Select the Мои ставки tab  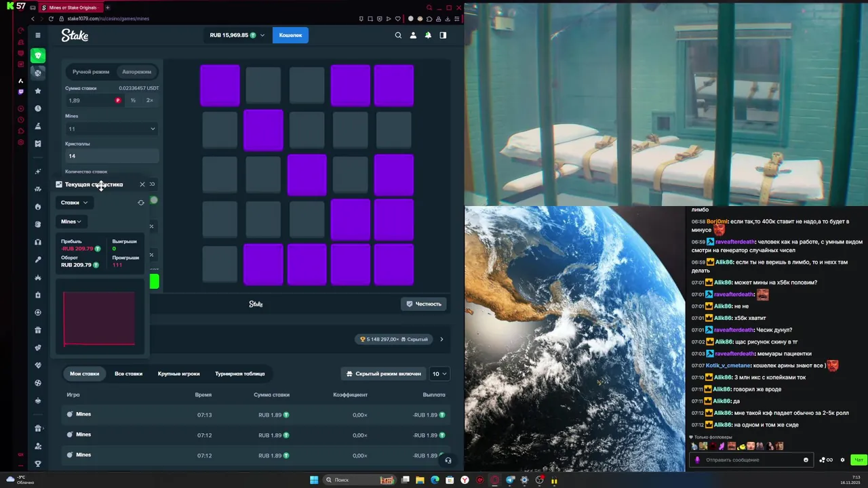85,373
